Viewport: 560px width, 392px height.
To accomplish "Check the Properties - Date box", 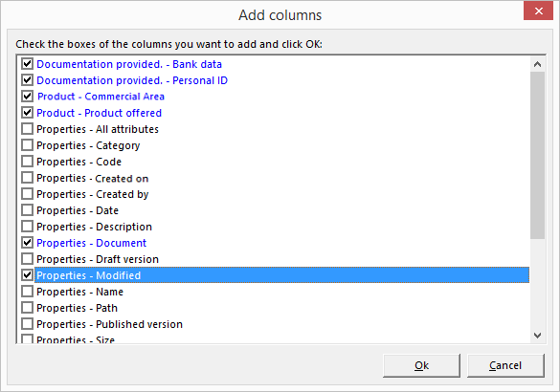I will click(27, 210).
